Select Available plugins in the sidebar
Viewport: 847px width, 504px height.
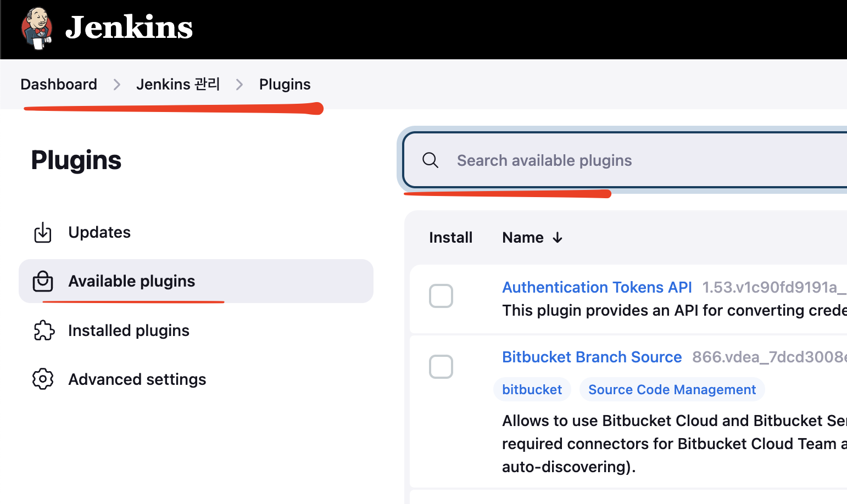click(196, 281)
